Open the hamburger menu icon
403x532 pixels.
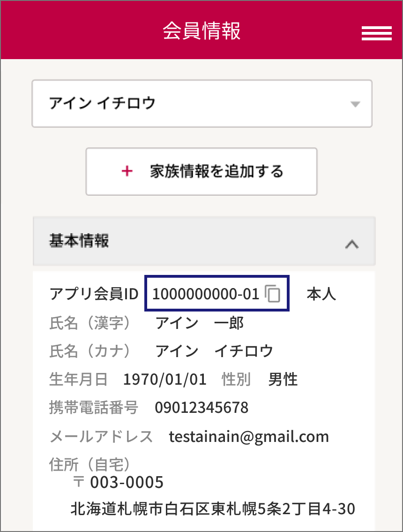coord(377,33)
